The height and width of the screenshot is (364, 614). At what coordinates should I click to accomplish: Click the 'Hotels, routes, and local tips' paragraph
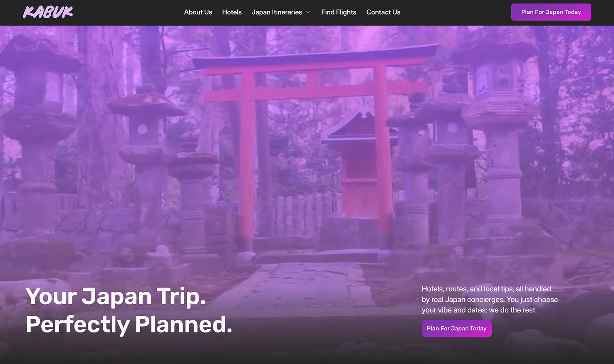click(x=490, y=299)
